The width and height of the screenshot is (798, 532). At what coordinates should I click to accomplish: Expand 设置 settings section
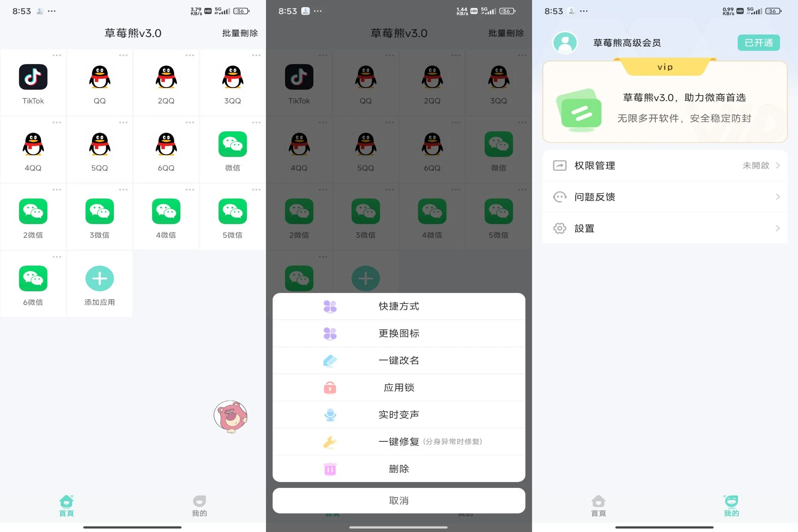click(665, 228)
